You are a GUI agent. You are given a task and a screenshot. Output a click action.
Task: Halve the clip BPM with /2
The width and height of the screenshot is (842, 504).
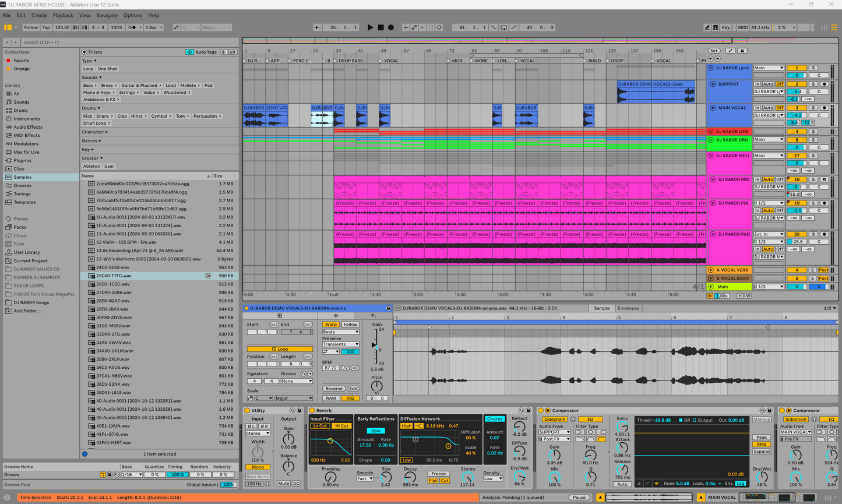point(346,368)
